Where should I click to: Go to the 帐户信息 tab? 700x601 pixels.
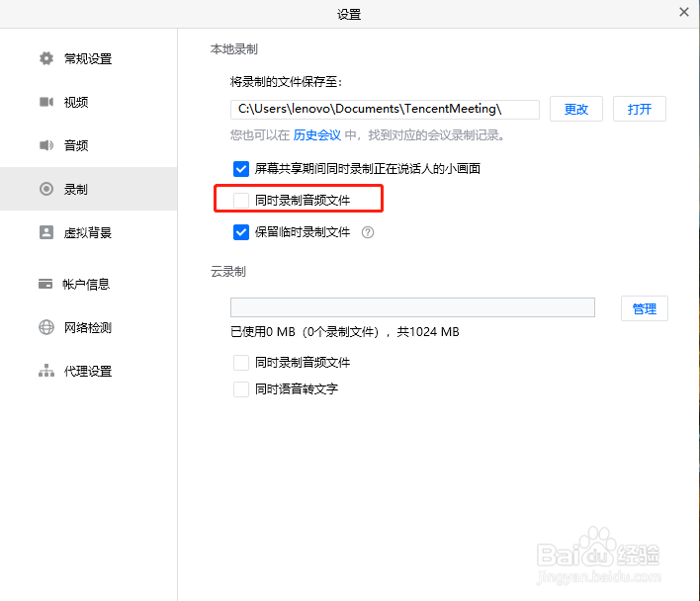tap(88, 285)
